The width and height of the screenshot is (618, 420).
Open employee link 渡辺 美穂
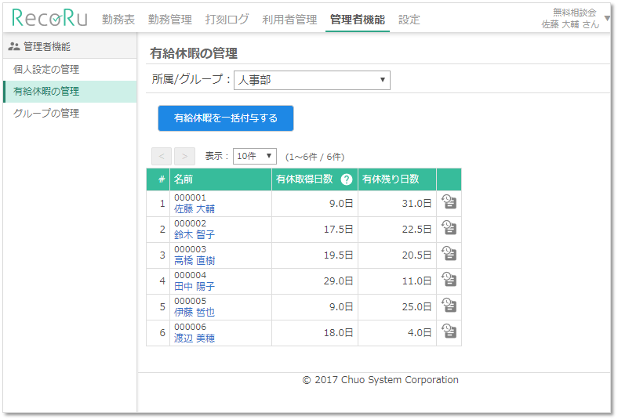click(x=194, y=338)
